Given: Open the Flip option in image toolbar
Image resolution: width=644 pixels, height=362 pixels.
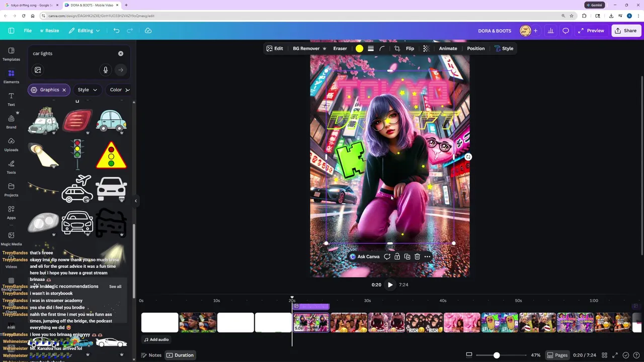Looking at the screenshot, I should click(410, 48).
